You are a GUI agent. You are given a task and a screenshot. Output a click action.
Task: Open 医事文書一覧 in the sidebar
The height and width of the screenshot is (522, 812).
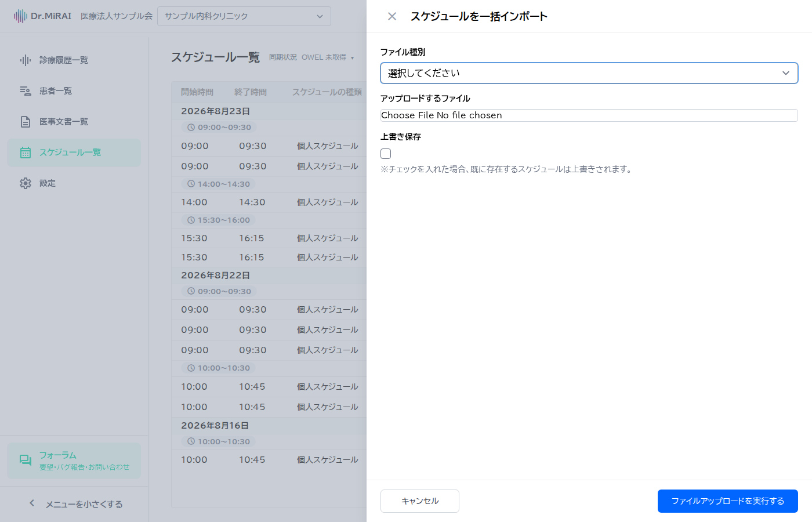click(74, 122)
